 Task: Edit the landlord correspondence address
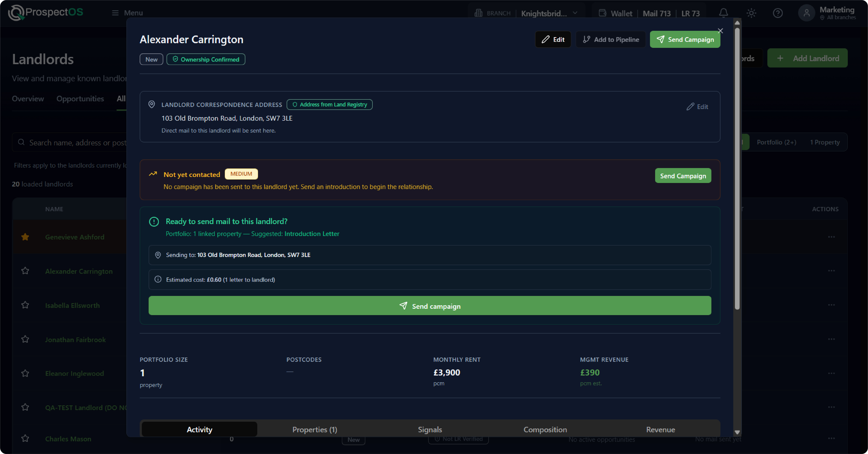point(698,107)
